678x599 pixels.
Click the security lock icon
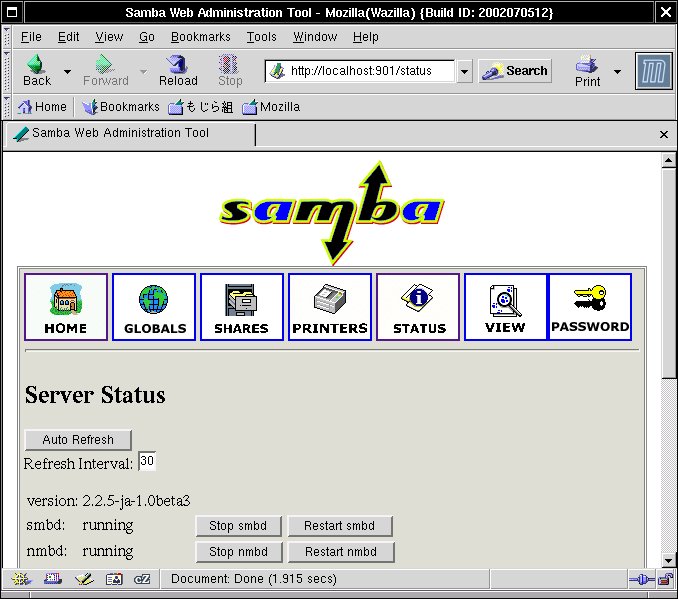(x=665, y=579)
